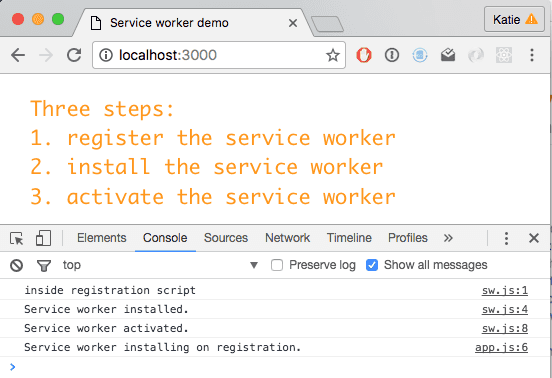Close the Service worker demo tab
The width and height of the screenshot is (552, 378).
[x=293, y=23]
